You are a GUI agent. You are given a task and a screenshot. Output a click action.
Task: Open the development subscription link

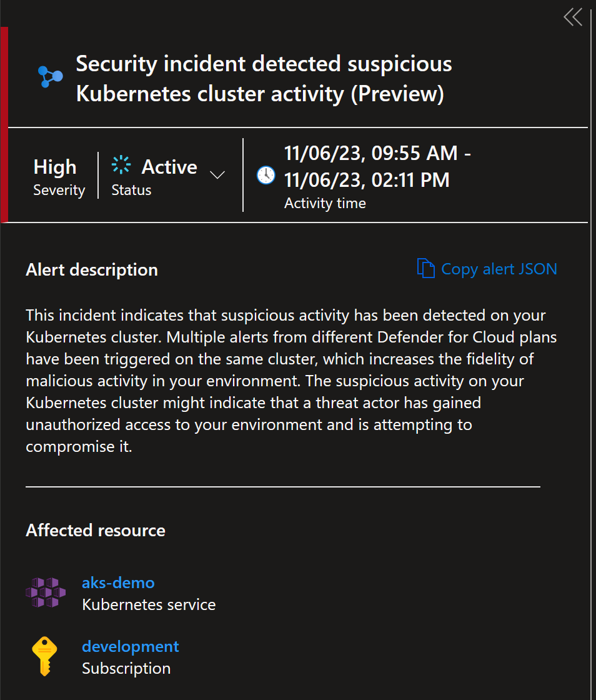coord(131,646)
